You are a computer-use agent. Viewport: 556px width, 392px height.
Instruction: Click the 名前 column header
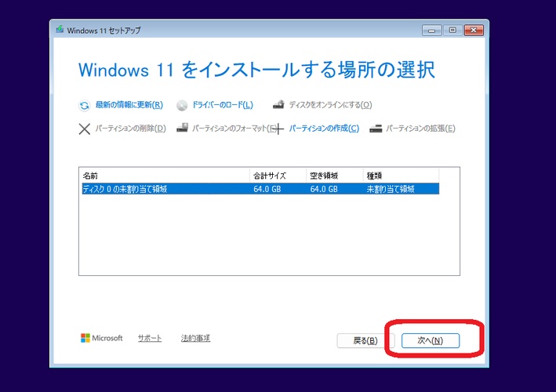point(165,176)
